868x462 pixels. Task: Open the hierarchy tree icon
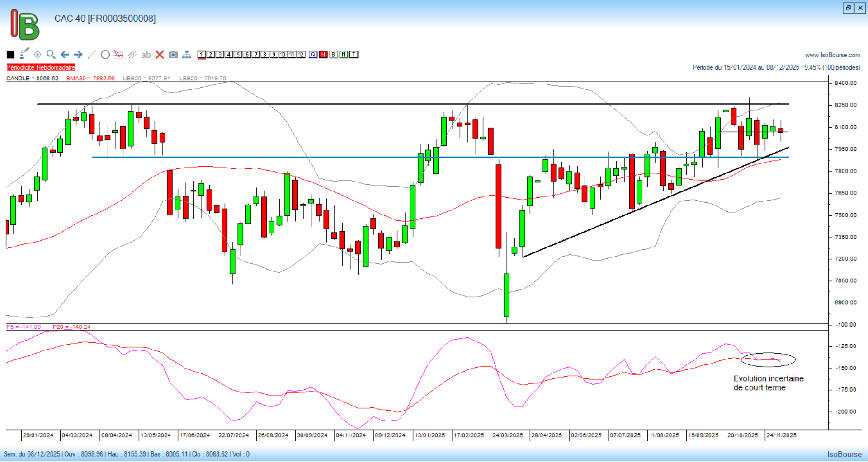coord(187,55)
